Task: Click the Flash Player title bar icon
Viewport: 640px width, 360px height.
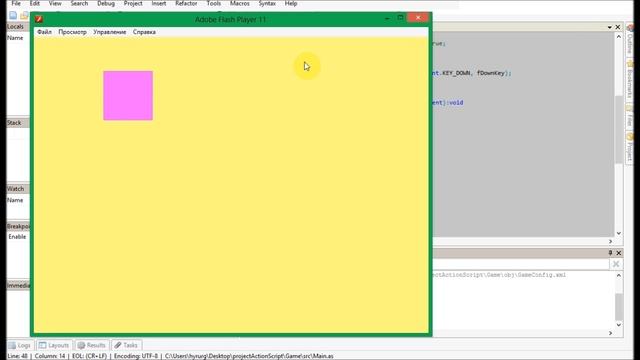Action: click(x=39, y=19)
